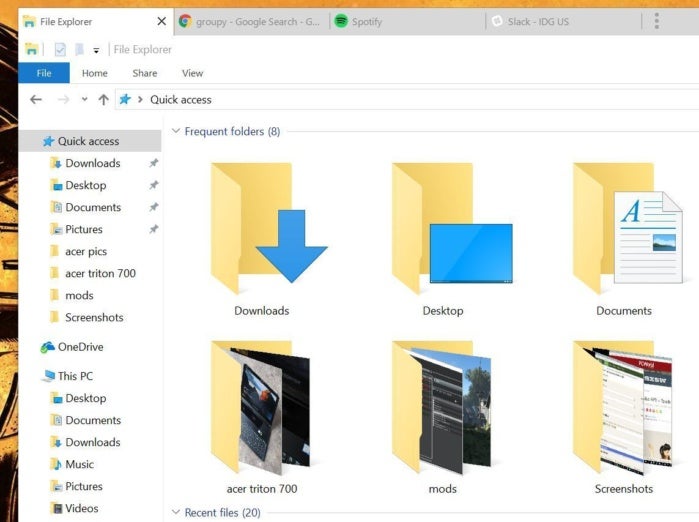Open Videos under This PC
The image size is (699, 522).
coord(82,508)
